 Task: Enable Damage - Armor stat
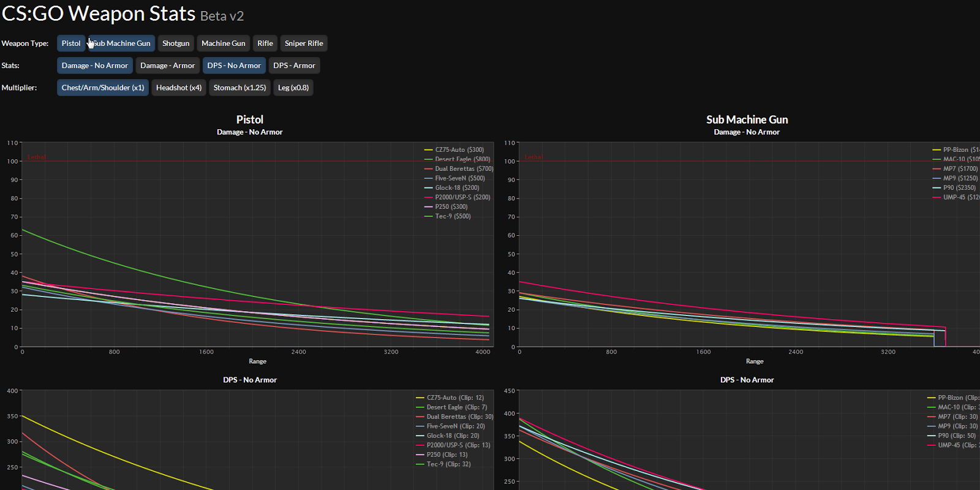(168, 66)
